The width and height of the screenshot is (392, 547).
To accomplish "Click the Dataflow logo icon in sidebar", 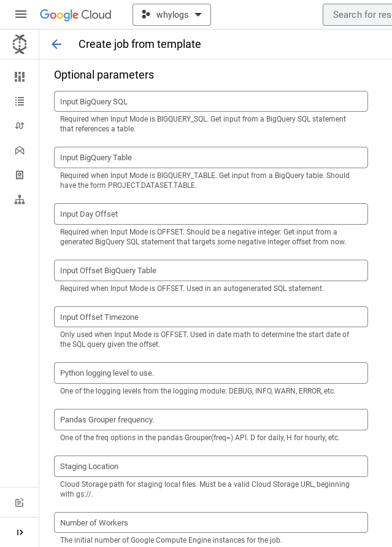I will point(19,44).
